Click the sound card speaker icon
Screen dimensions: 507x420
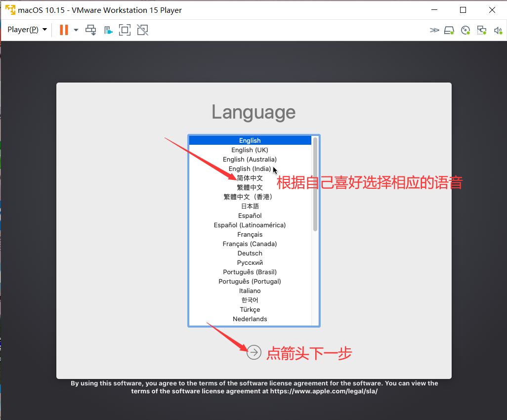[x=498, y=31]
